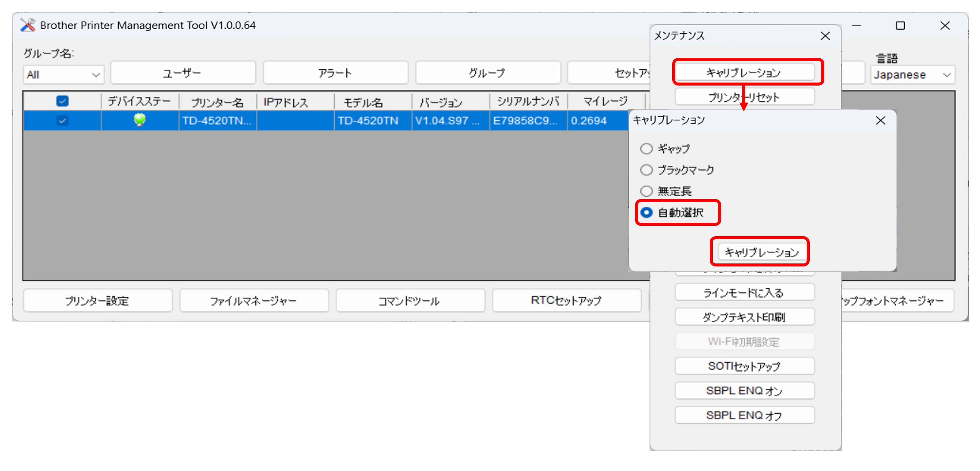
Task: Expand the Japanese language dropdown
Action: tap(912, 74)
